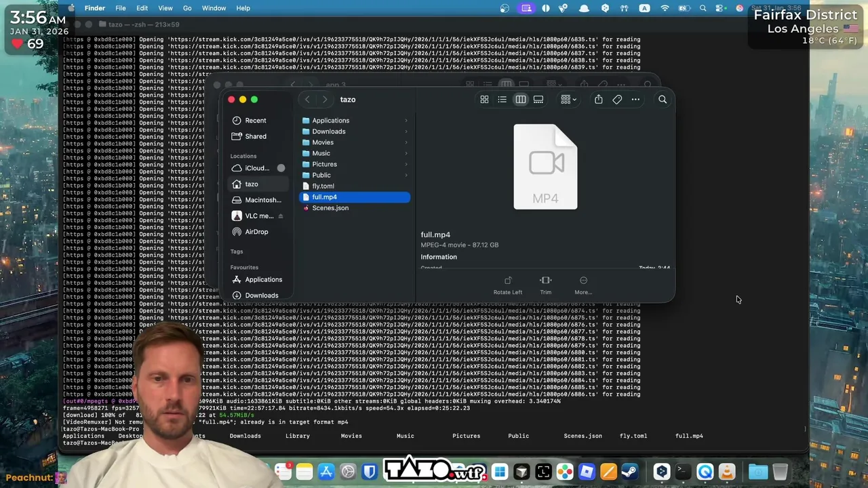Open the Help menu
868x488 pixels.
(x=243, y=8)
